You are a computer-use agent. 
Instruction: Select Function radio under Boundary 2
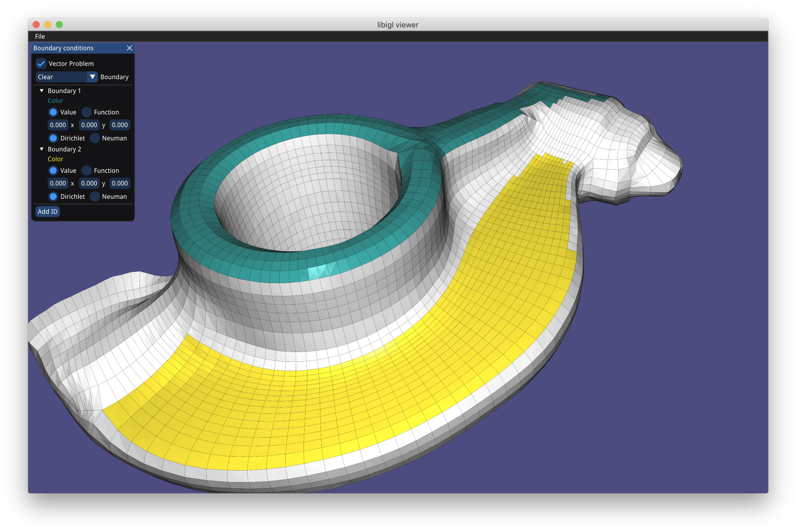[x=87, y=171]
